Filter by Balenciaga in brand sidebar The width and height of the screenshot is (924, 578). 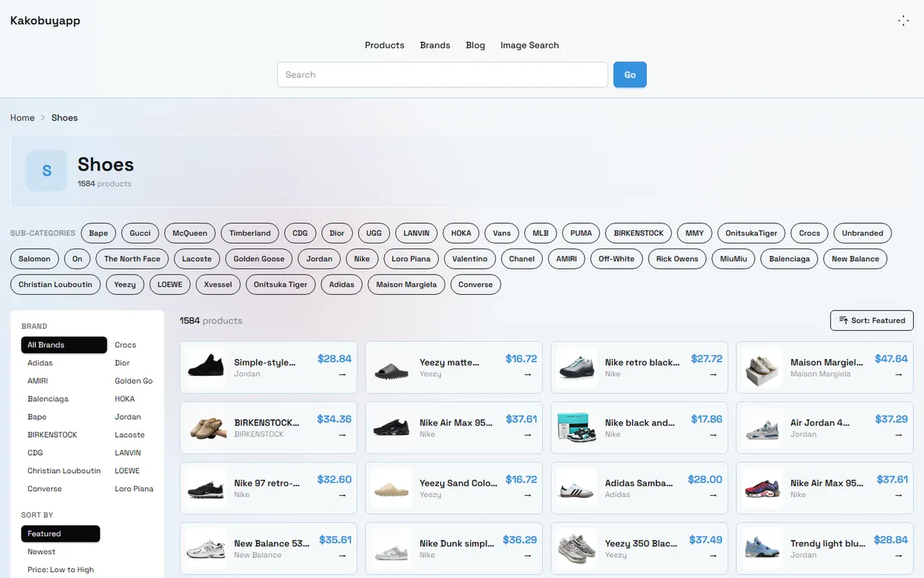point(48,399)
